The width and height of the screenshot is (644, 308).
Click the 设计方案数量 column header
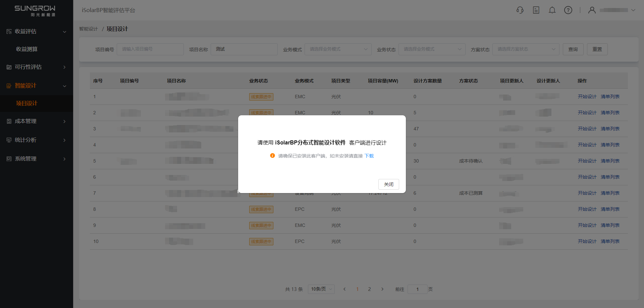[x=428, y=81]
